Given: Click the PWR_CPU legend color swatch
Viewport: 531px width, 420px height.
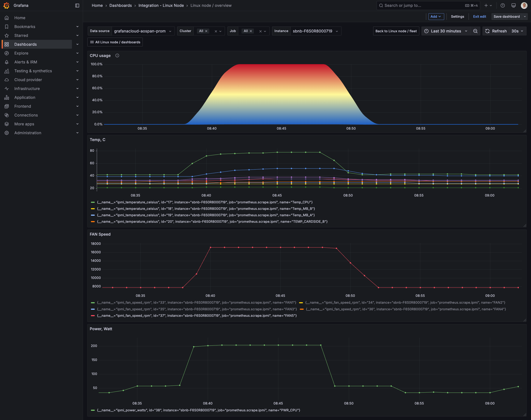Looking at the screenshot, I should (x=93, y=410).
